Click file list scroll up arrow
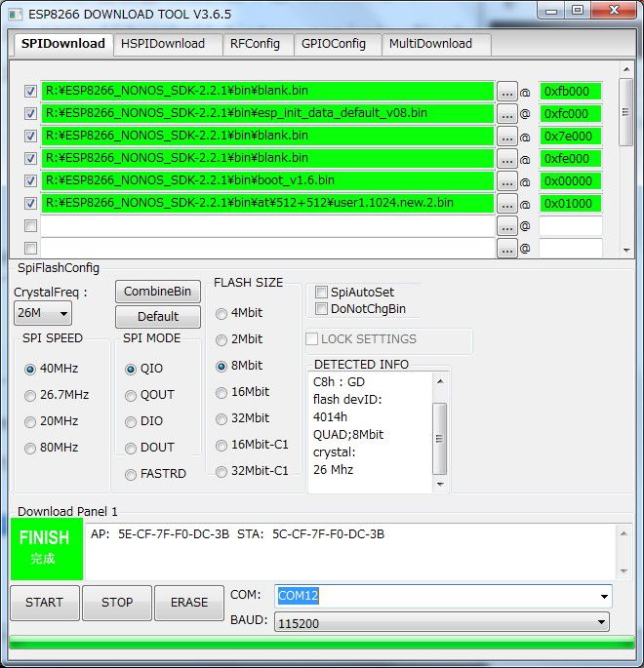The height and width of the screenshot is (668, 644). point(626,69)
